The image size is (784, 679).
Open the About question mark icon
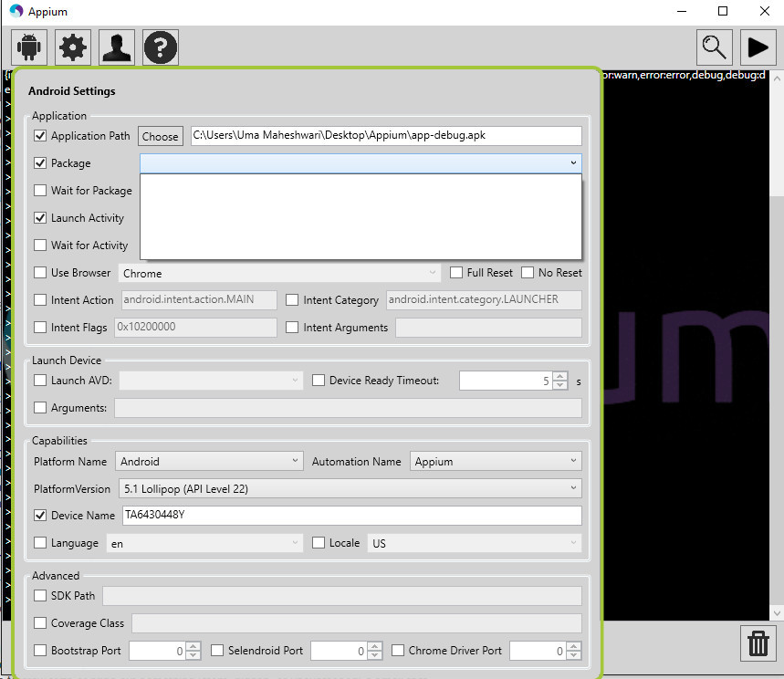point(161,47)
